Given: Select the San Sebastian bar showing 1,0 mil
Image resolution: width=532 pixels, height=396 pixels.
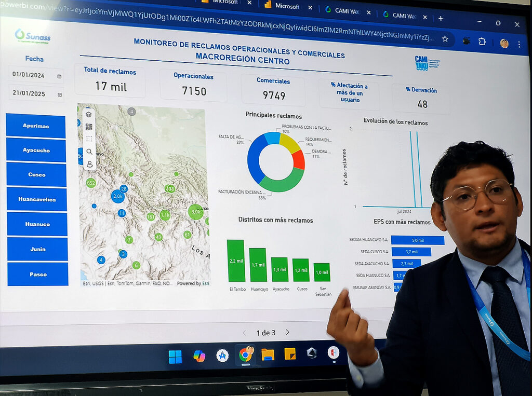Looking at the screenshot, I should click(x=322, y=272).
